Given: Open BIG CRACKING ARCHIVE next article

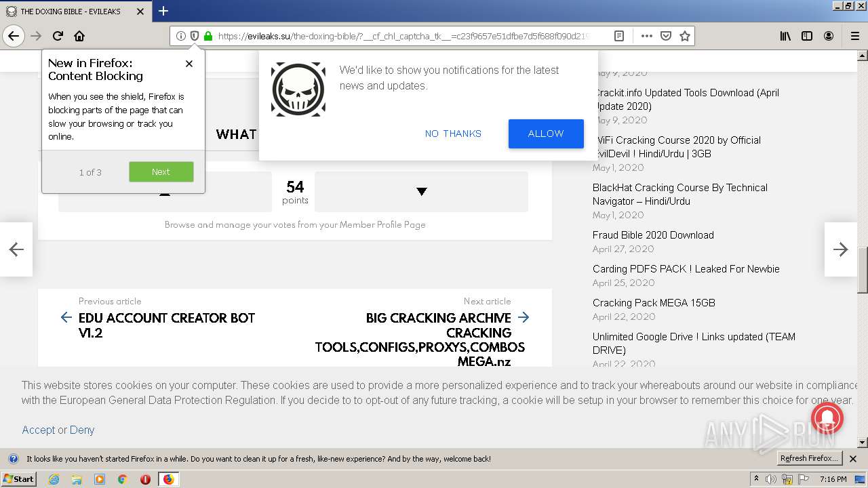Looking at the screenshot, I should (x=420, y=340).
